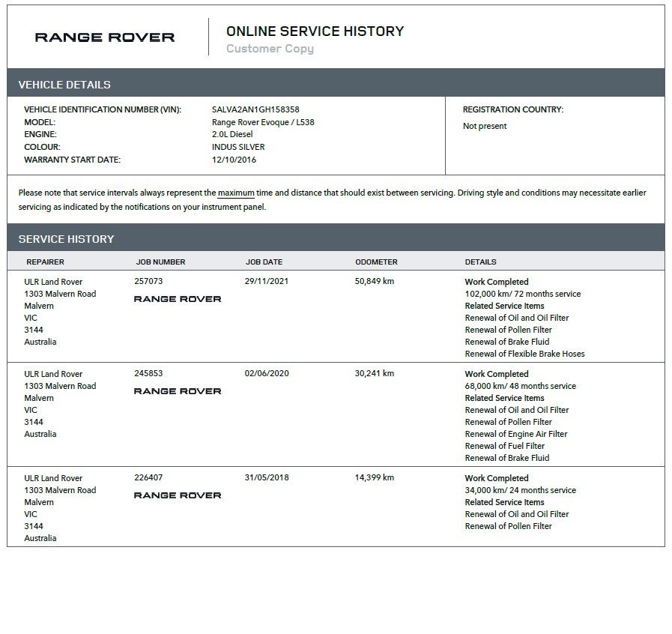This screenshot has height=634, width=672.
Task: Select the VIN value SALVA2AN1GH158358
Action: point(255,109)
